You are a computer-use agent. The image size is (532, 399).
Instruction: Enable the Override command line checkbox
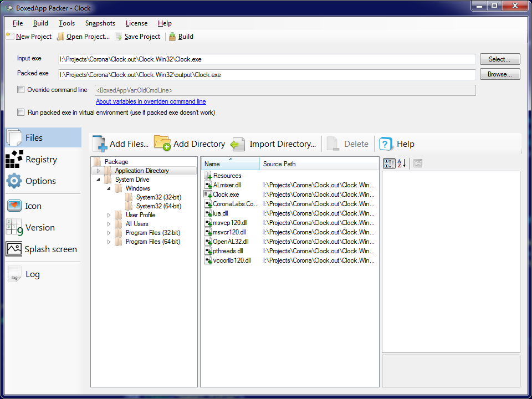pyautogui.click(x=21, y=89)
